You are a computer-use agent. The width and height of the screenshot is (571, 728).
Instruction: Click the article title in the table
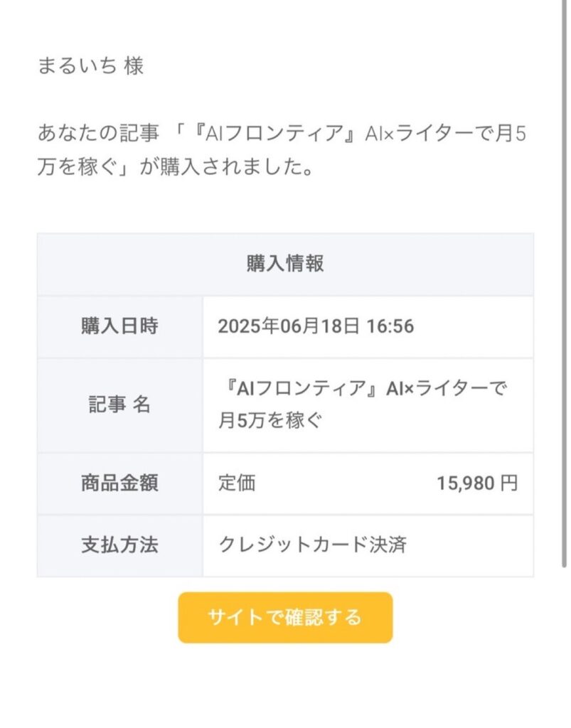click(x=363, y=404)
